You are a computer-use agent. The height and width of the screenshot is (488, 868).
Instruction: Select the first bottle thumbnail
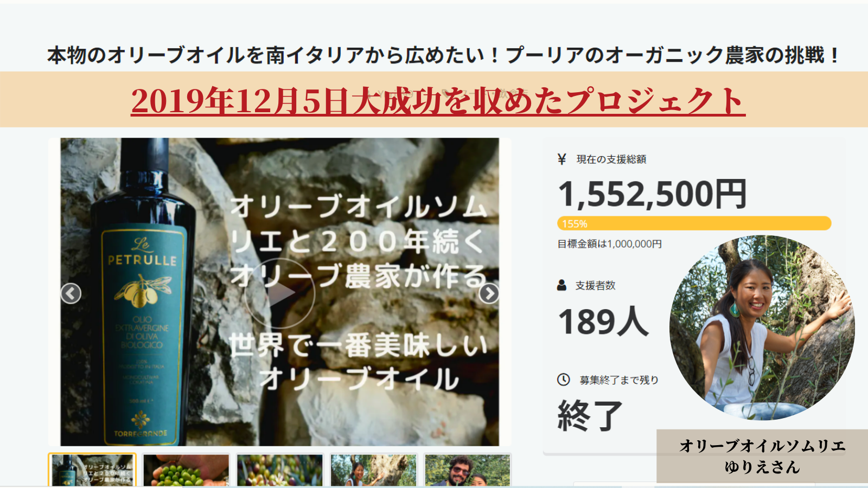point(92,470)
